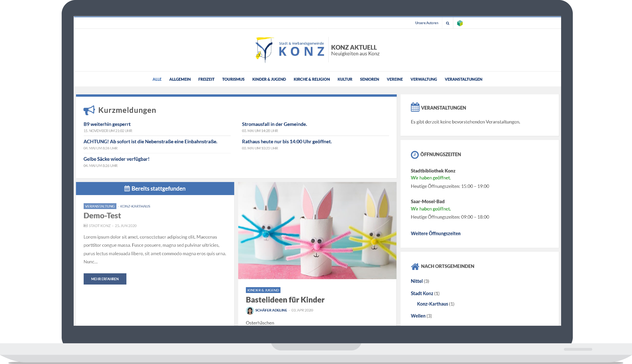Viewport: 632px width, 364px height.
Task: Open author SCHÄFER ADELINE's profile
Action: (271, 310)
